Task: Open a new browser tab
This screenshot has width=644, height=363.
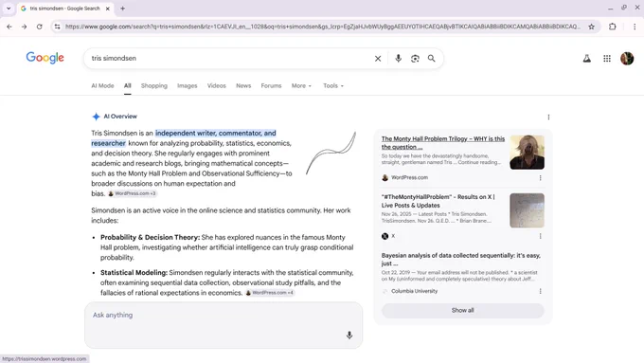Action: [x=122, y=9]
